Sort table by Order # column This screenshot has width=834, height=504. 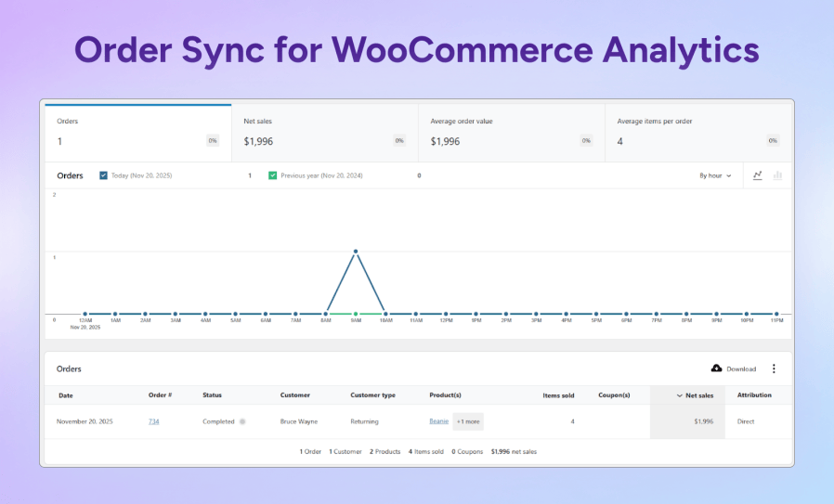(x=160, y=395)
